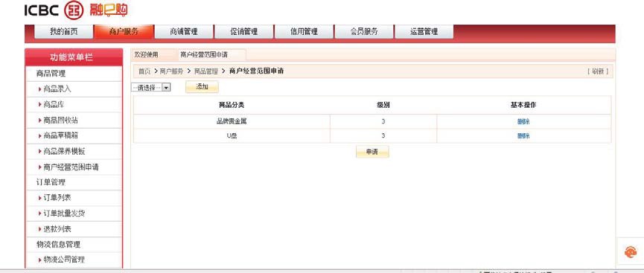Open the 融e购 logo link
Image resolution: width=644 pixels, height=273 pixels.
[x=109, y=10]
